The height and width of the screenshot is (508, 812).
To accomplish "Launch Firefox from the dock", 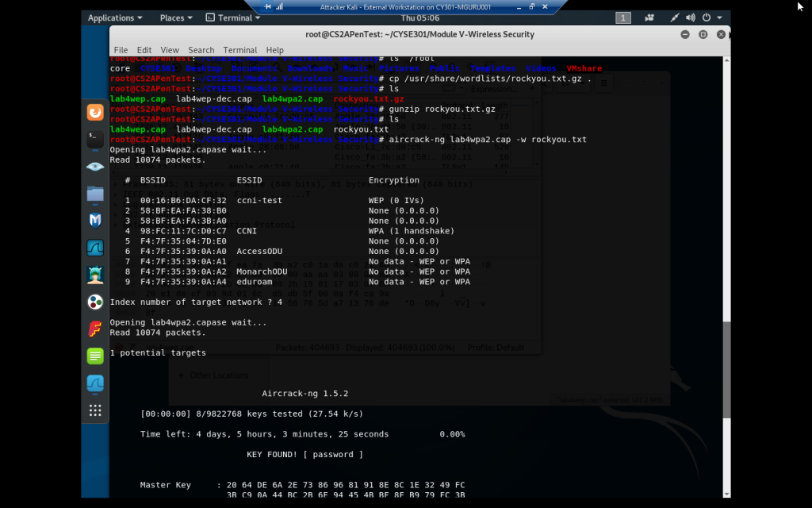I will [95, 113].
